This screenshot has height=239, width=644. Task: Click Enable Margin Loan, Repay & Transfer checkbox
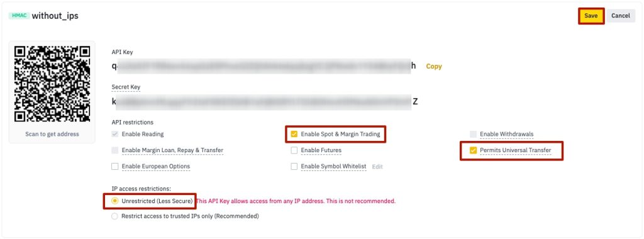click(114, 150)
